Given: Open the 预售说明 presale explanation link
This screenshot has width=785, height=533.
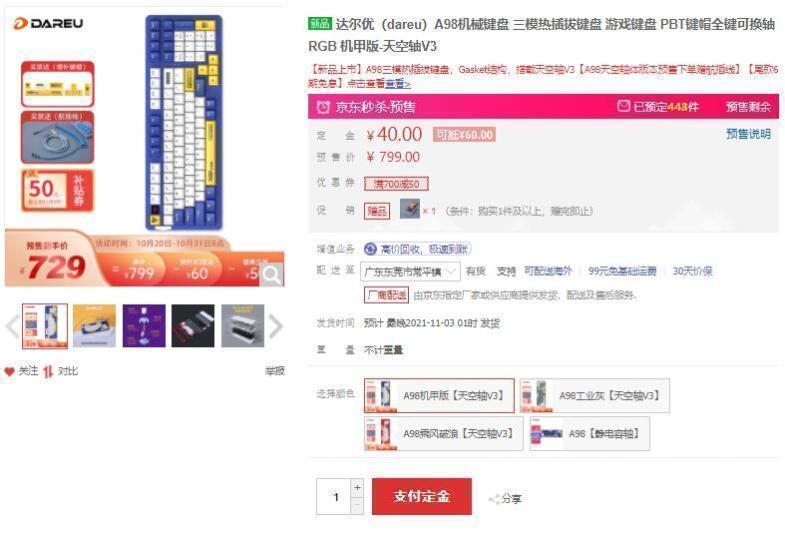Looking at the screenshot, I should pos(748,134).
